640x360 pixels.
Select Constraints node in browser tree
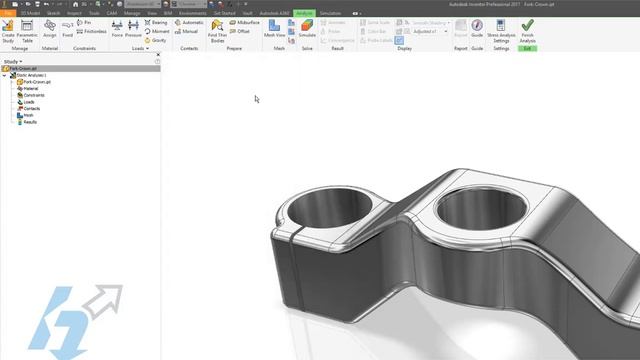[31, 96]
